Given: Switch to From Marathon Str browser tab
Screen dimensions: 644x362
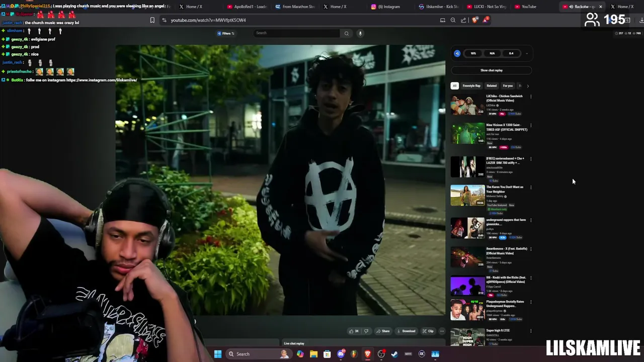Looking at the screenshot, I should [295, 7].
